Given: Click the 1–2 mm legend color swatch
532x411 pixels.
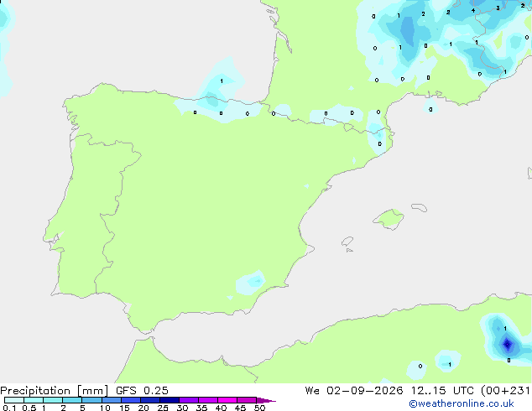Looking at the screenshot, I should tap(53, 400).
